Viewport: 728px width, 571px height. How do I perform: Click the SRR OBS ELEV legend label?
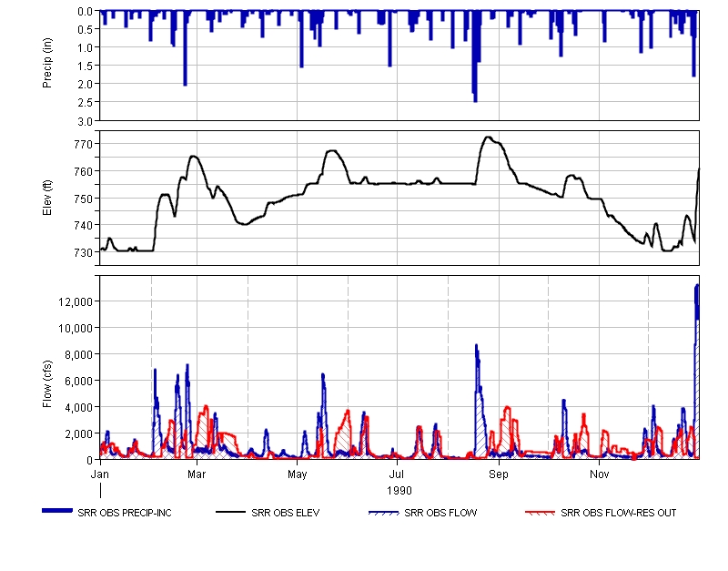coord(286,513)
